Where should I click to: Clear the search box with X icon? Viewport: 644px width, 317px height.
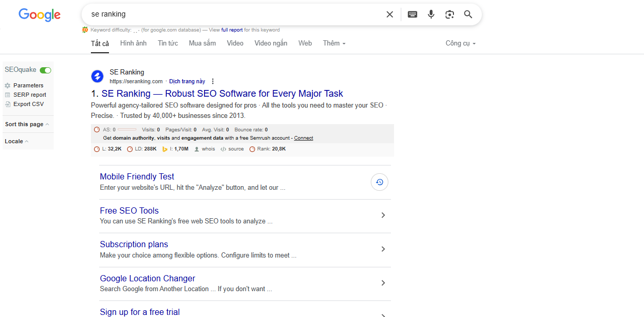coord(390,14)
